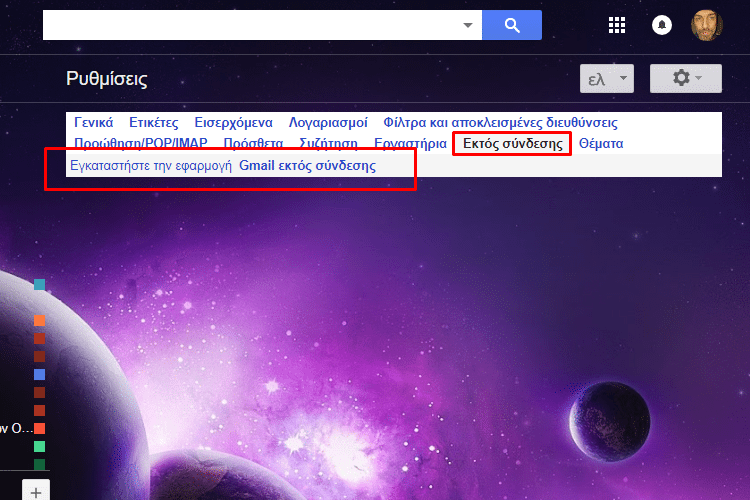This screenshot has width=750, height=500.
Task: Expand the search options arrow
Action: coord(468,25)
